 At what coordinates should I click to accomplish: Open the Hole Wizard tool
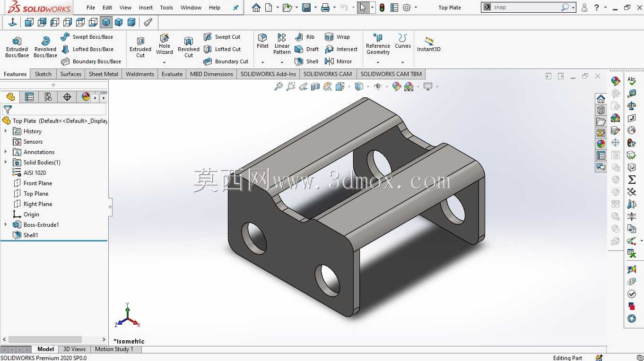point(165,44)
